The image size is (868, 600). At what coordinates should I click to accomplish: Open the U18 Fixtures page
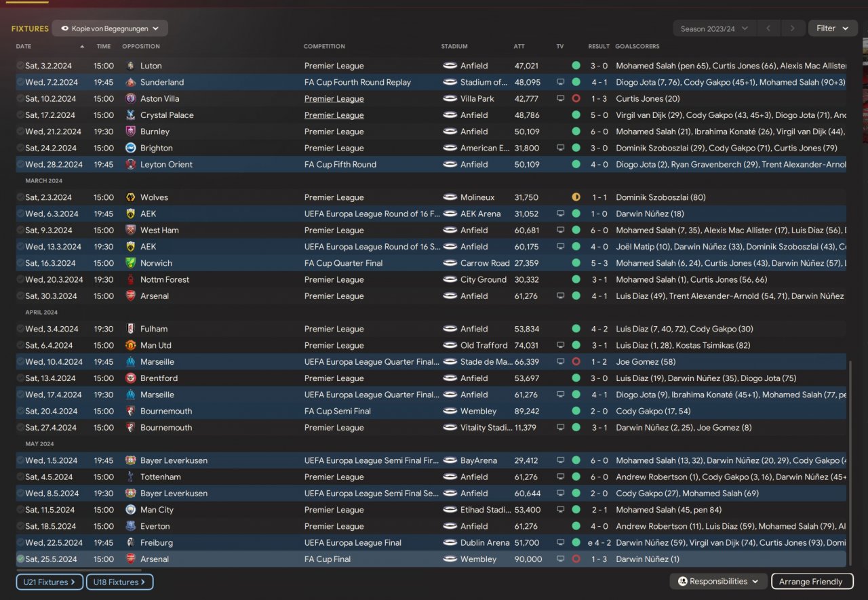coord(119,582)
